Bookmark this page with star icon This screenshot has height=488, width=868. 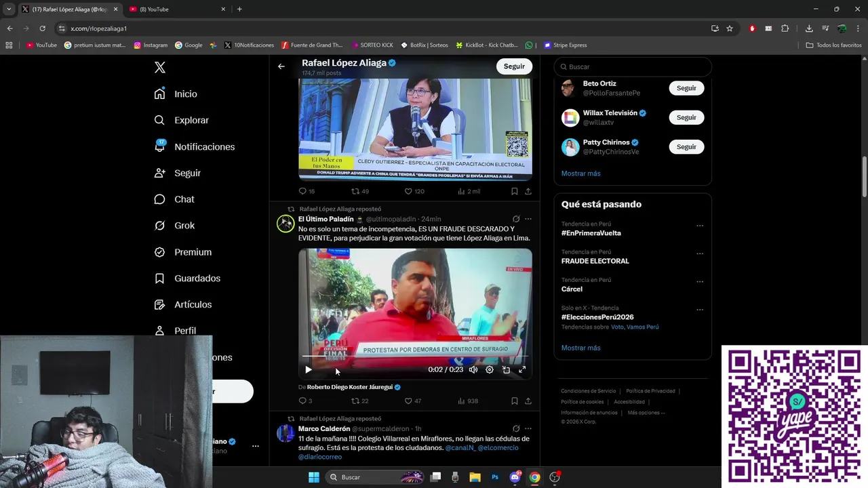point(730,28)
